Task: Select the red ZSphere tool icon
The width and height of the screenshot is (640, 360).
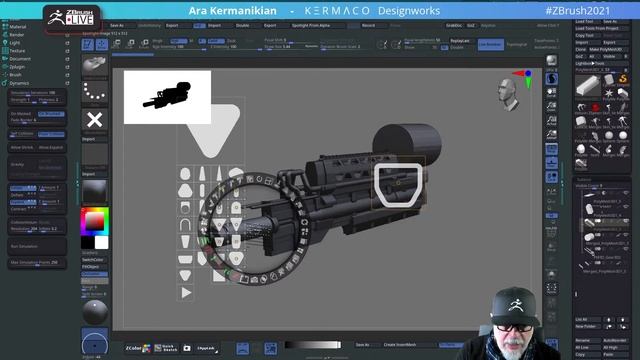Action: tap(596, 108)
